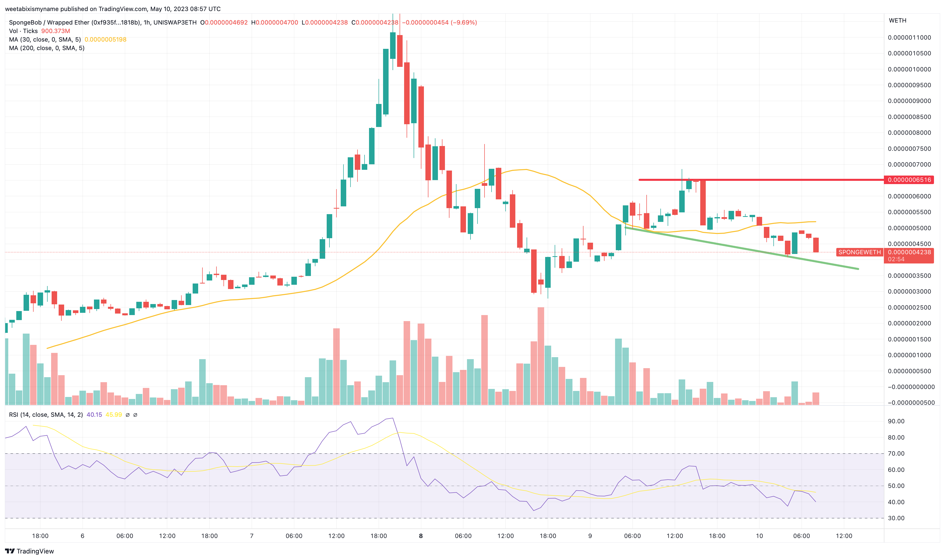This screenshot has height=560, width=945.
Task: Click the RSI (14, close, SMA, 14, 2) legend
Action: point(46,415)
